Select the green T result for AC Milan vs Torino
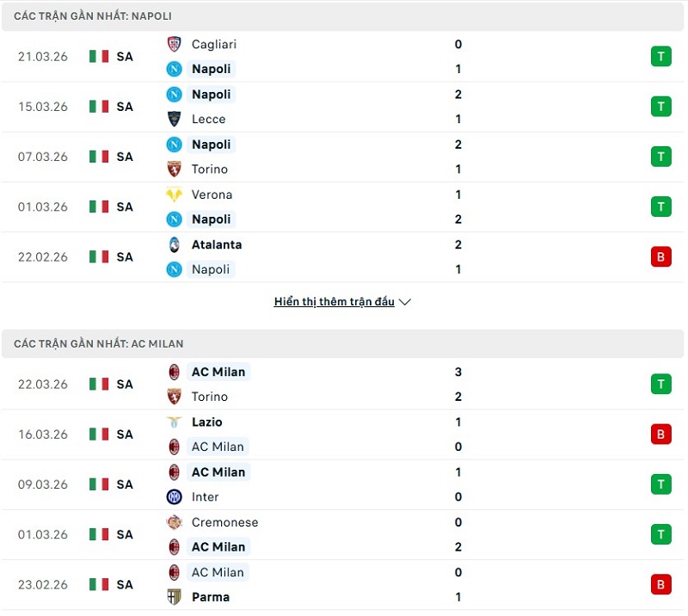The image size is (688, 616). [x=660, y=384]
